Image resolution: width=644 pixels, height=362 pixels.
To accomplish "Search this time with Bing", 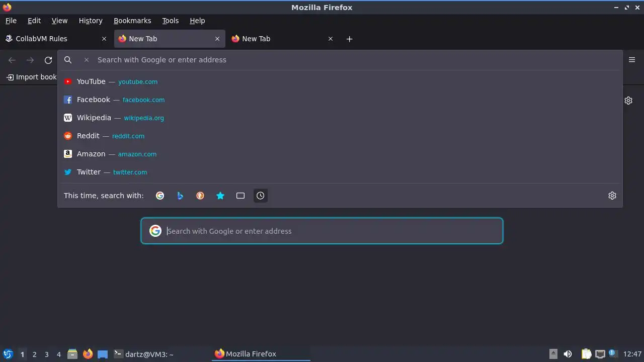I will click(180, 196).
